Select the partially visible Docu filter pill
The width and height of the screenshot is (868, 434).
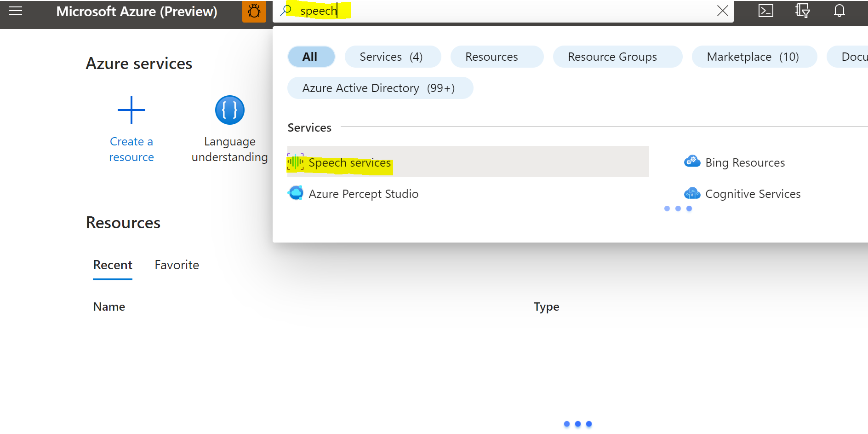point(848,57)
